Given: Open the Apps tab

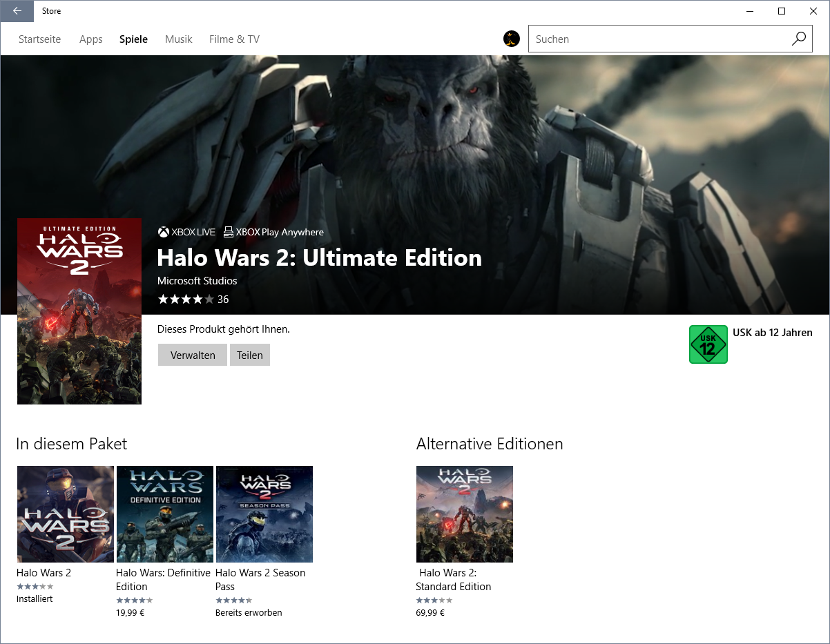Looking at the screenshot, I should click(90, 39).
